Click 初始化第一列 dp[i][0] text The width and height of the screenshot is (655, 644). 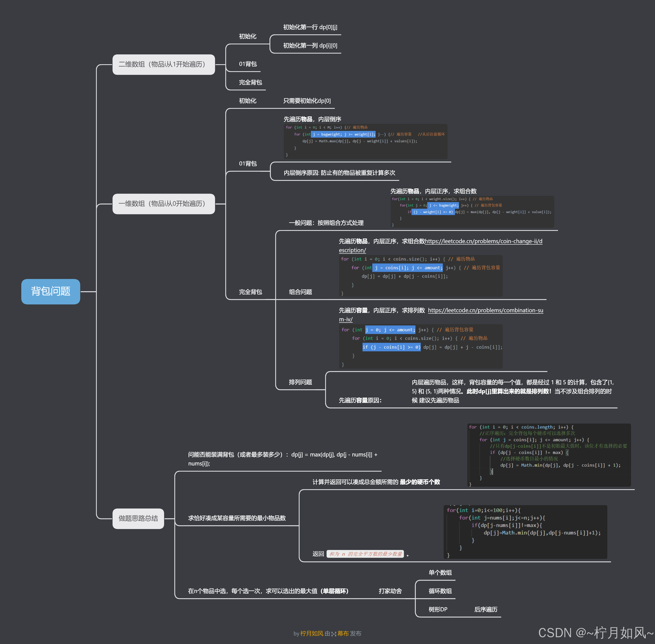[310, 45]
